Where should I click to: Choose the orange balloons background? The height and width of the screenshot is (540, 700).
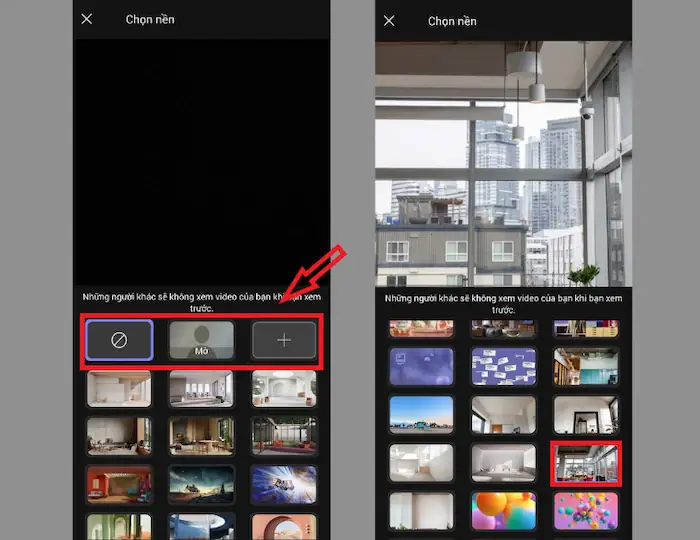click(x=503, y=510)
